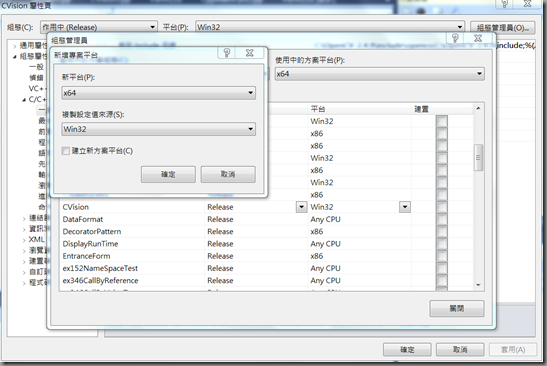Open CVision row platform Win32 dropdown arrow
Viewport: 547px width, 366px height.
point(405,207)
